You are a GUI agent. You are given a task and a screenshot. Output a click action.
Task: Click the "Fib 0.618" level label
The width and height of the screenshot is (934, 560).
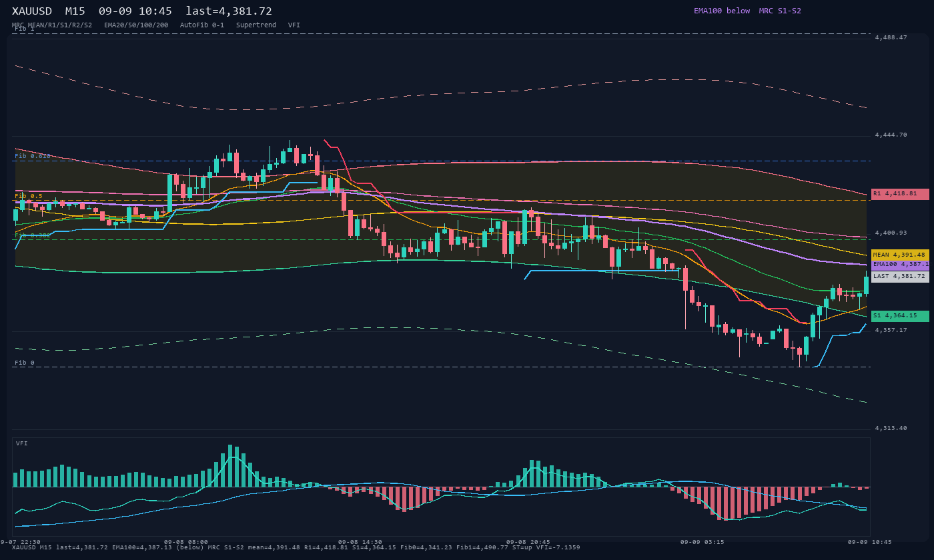coord(33,156)
